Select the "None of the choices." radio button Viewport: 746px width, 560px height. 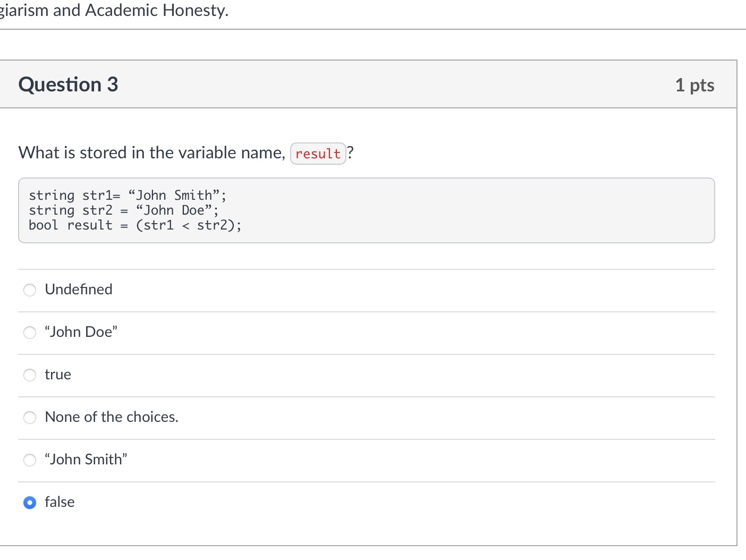point(30,417)
